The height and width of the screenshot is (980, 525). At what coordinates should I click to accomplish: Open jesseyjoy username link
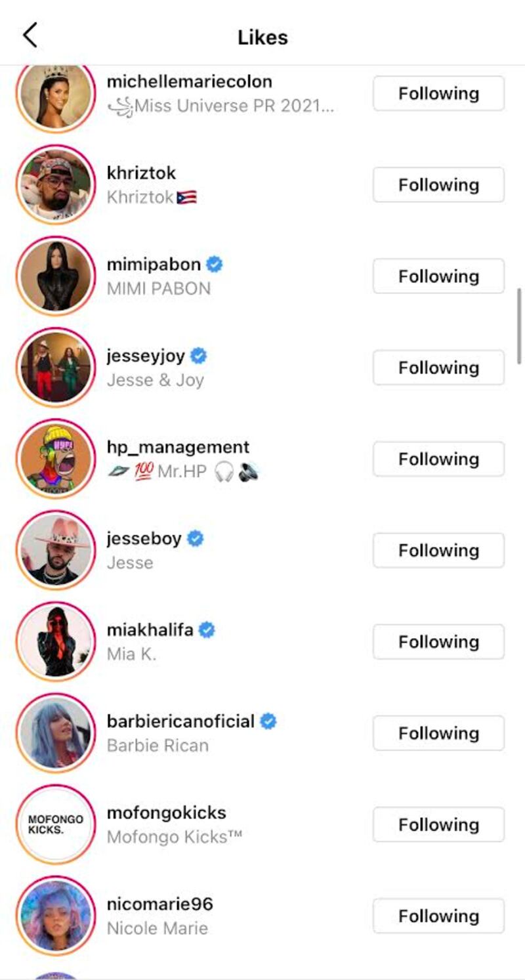point(146,356)
